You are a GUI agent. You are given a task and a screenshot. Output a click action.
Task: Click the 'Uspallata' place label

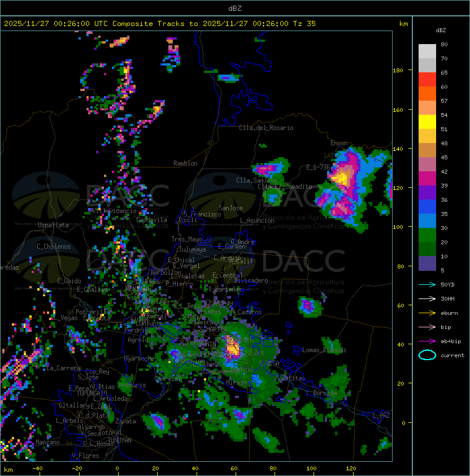[x=53, y=225]
